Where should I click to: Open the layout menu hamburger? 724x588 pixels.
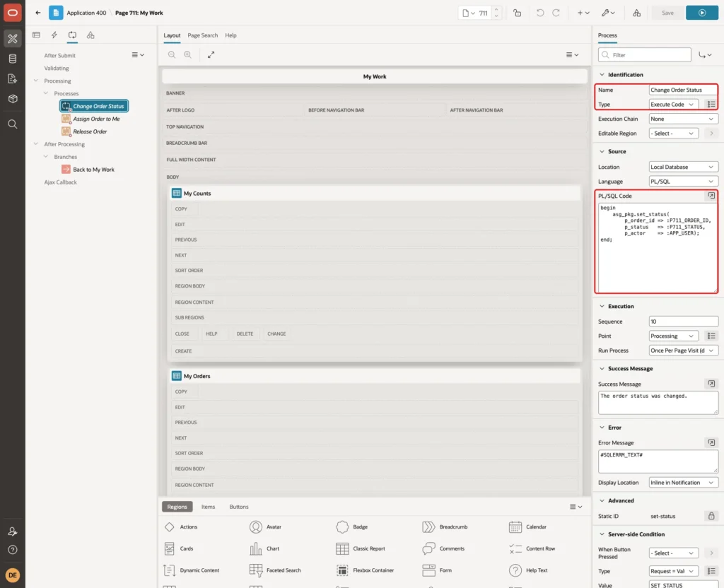click(572, 54)
